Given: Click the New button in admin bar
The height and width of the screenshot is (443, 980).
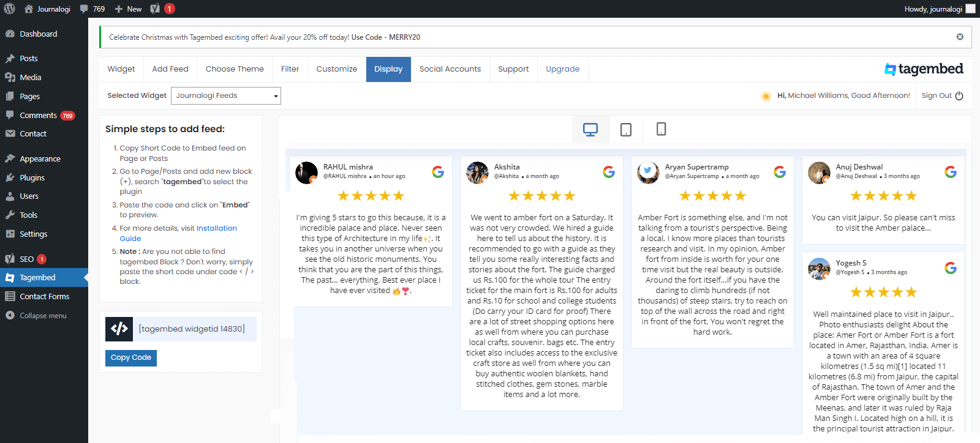Looking at the screenshot, I should point(128,9).
